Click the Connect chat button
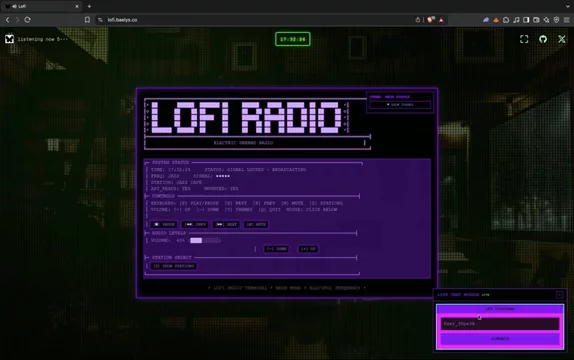The width and height of the screenshot is (574, 360). click(x=500, y=339)
